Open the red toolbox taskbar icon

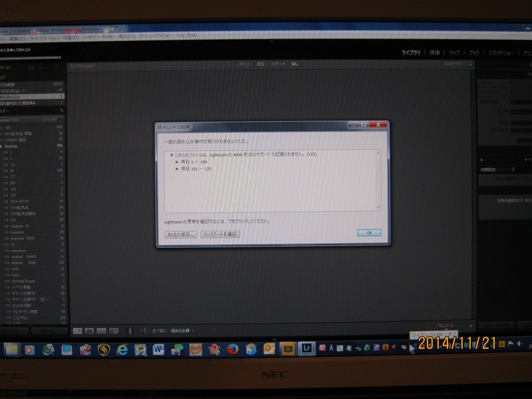[x=215, y=349]
